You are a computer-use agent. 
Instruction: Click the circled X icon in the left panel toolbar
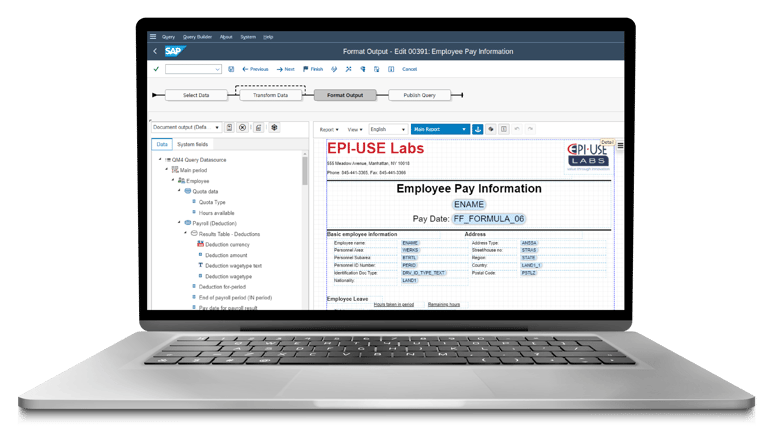(242, 128)
